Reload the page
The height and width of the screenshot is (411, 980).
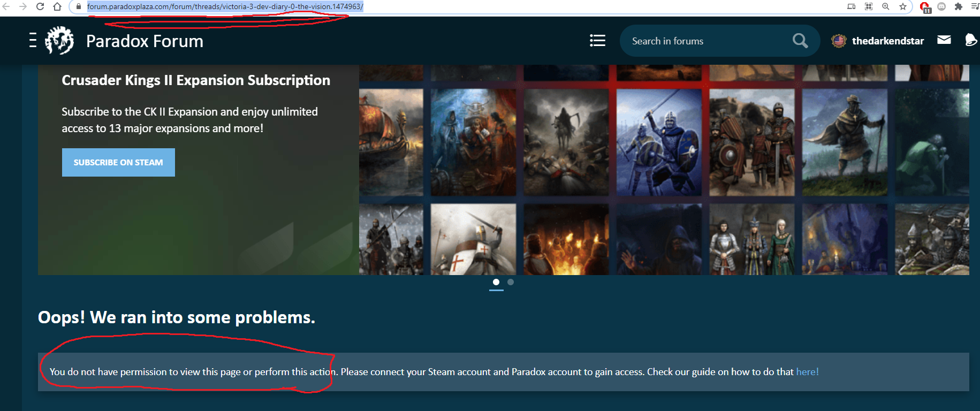pos(40,6)
